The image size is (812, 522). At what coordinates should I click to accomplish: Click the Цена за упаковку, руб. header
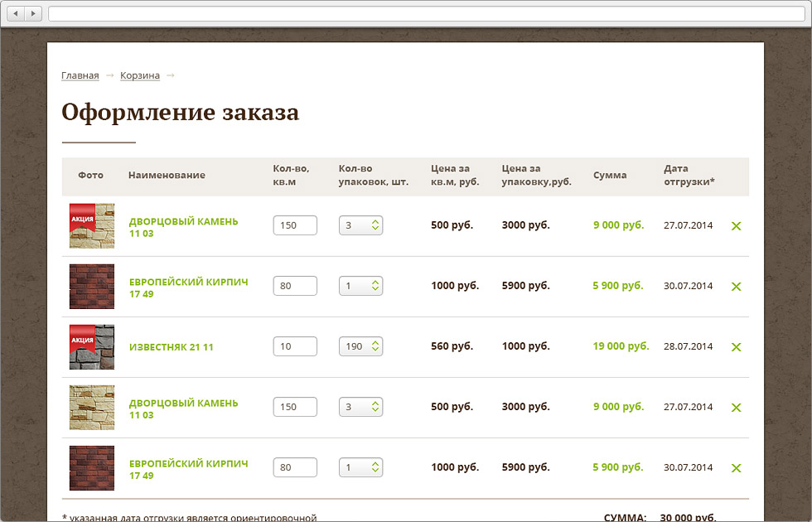point(537,175)
